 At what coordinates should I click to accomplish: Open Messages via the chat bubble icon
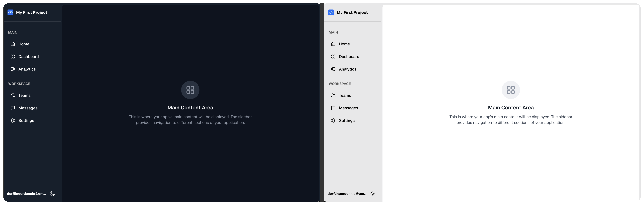[13, 108]
